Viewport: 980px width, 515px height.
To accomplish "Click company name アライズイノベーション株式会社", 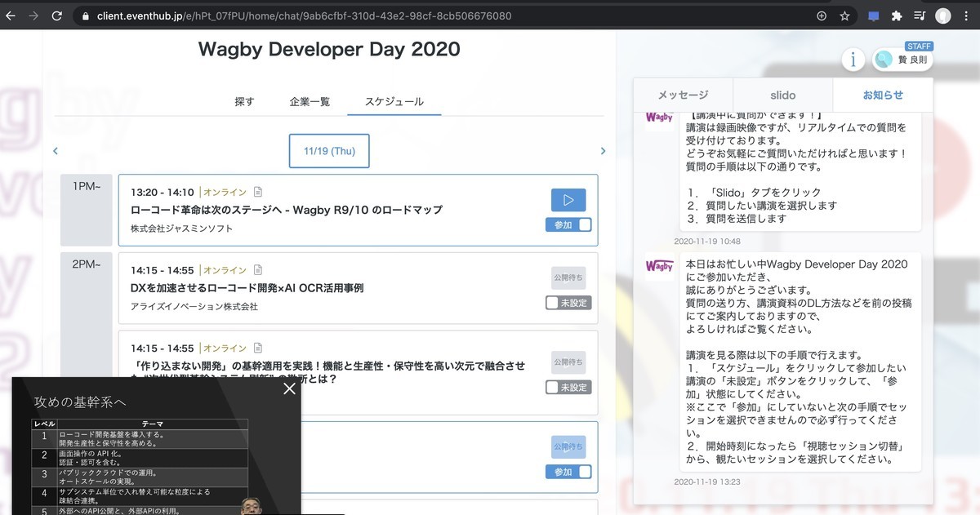I will coord(194,307).
